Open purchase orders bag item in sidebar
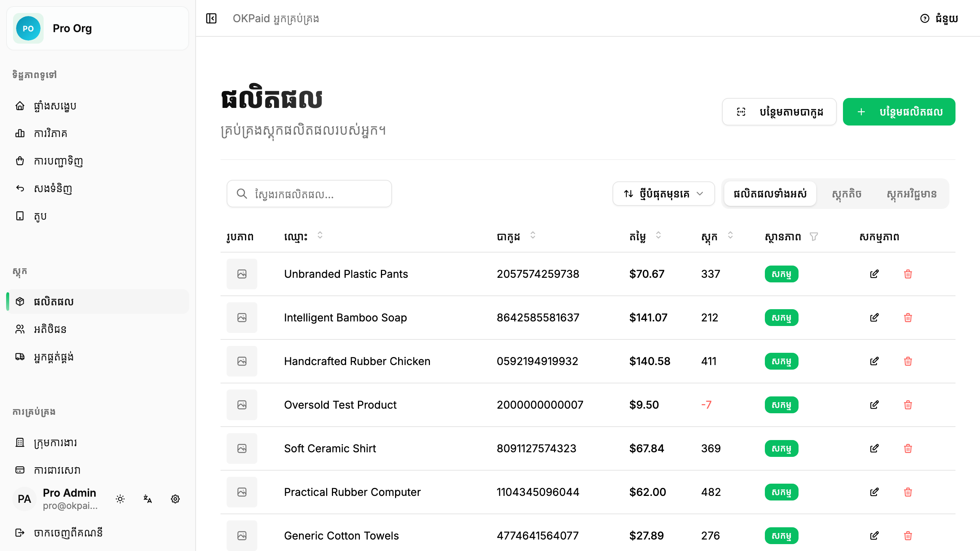Image resolution: width=980 pixels, height=551 pixels. tap(98, 161)
